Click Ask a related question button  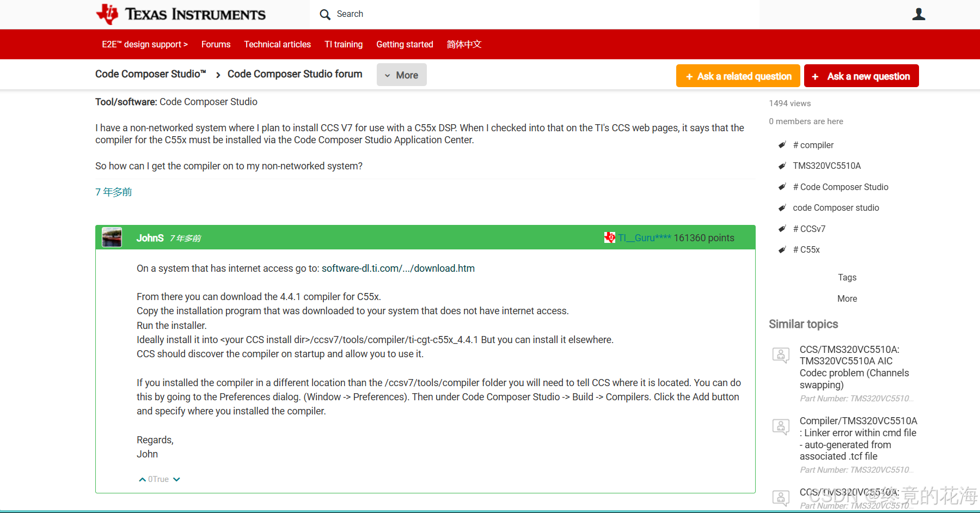[x=738, y=76]
